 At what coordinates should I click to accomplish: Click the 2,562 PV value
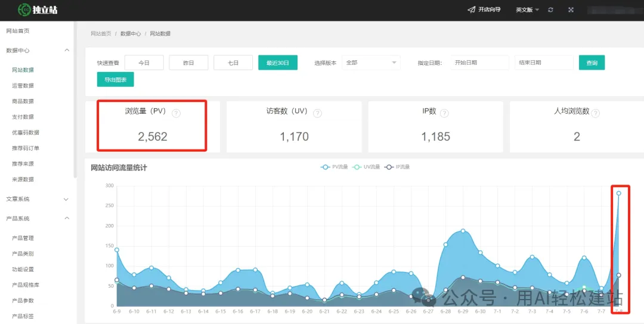click(153, 137)
